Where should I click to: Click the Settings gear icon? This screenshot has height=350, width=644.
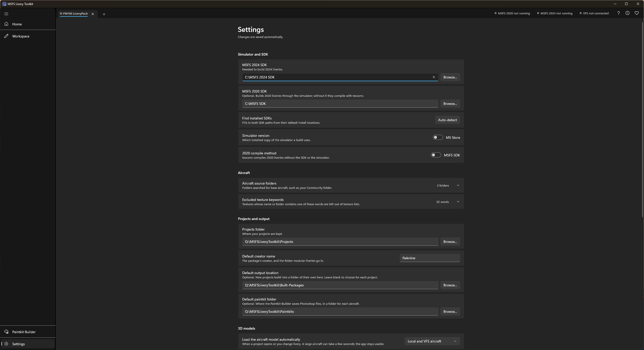click(6, 344)
